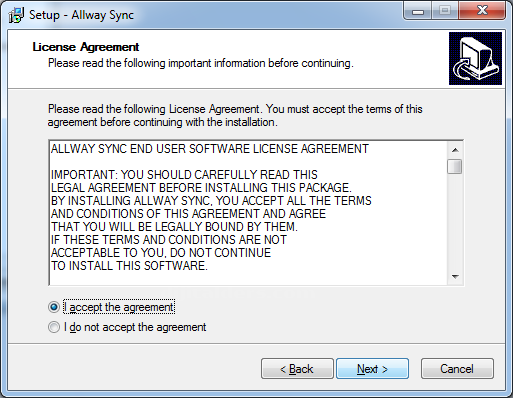Go back with the Back button

coord(297,369)
